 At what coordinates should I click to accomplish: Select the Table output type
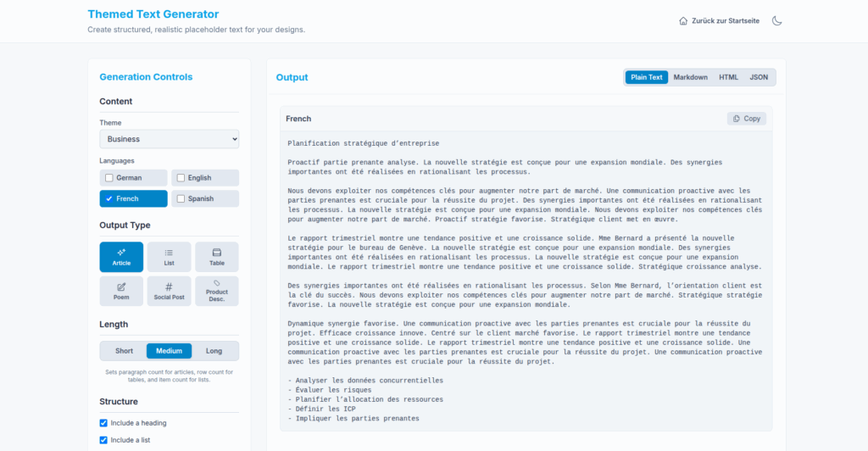[217, 257]
